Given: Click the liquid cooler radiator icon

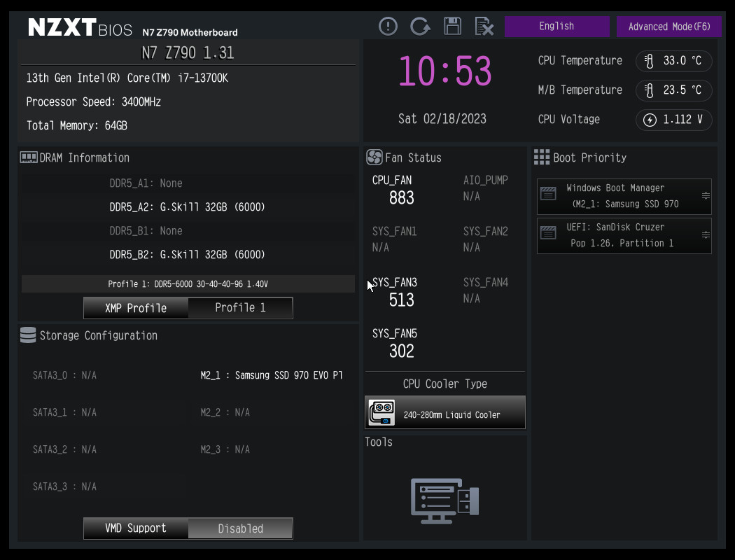Looking at the screenshot, I should pyautogui.click(x=381, y=413).
